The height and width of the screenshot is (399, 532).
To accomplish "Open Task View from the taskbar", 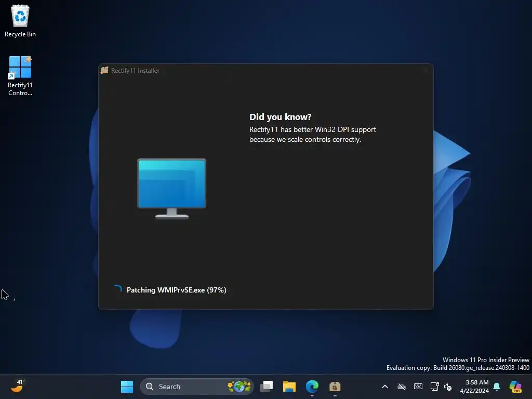I will [267, 387].
